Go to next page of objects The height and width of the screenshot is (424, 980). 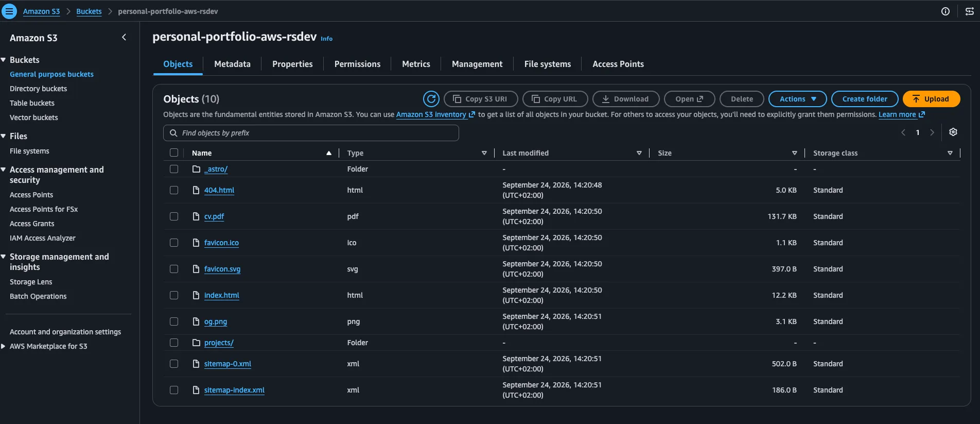(x=932, y=132)
